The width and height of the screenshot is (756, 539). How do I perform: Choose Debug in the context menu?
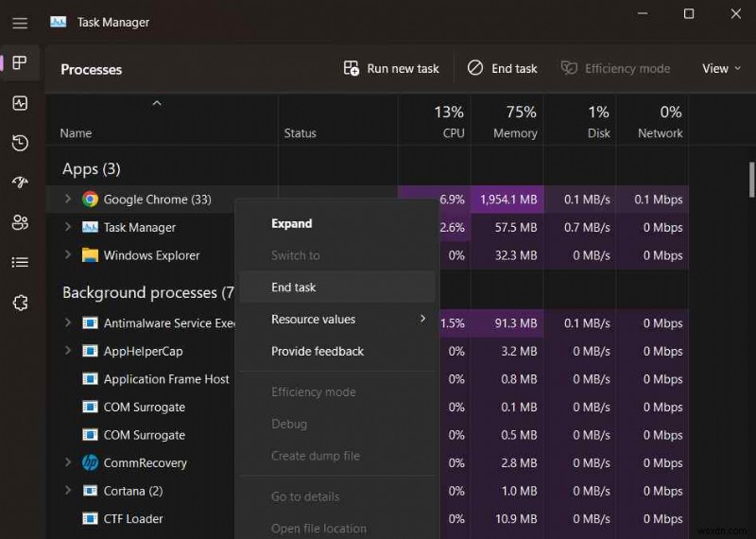(x=336, y=425)
